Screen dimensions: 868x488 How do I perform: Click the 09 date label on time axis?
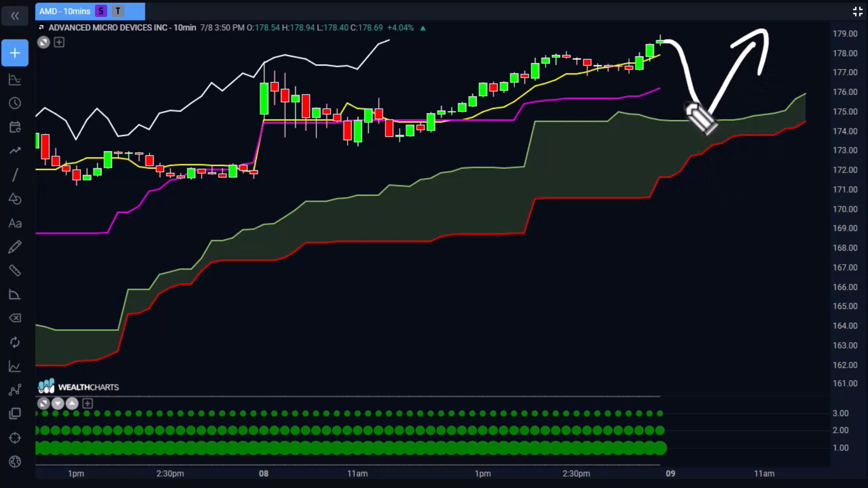670,474
